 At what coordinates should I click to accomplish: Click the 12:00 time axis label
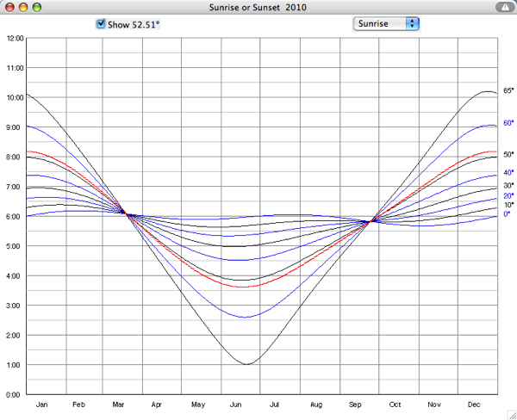click(16, 39)
